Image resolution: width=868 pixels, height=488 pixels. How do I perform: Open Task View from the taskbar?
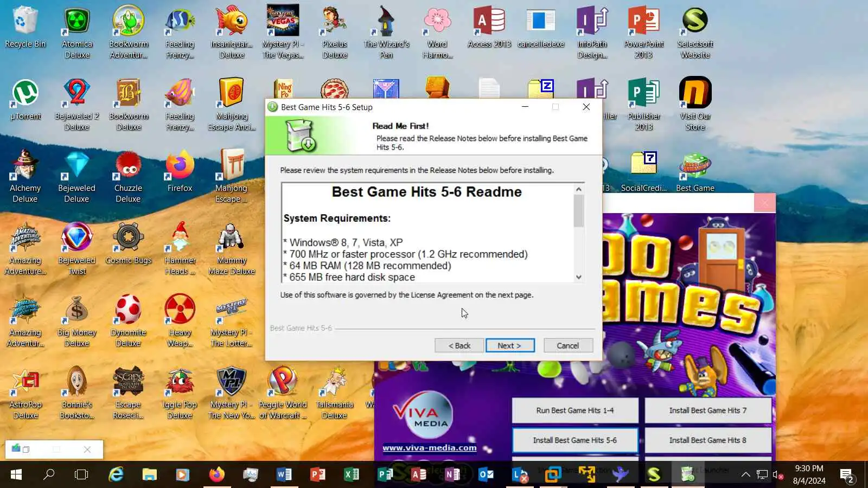(81, 475)
